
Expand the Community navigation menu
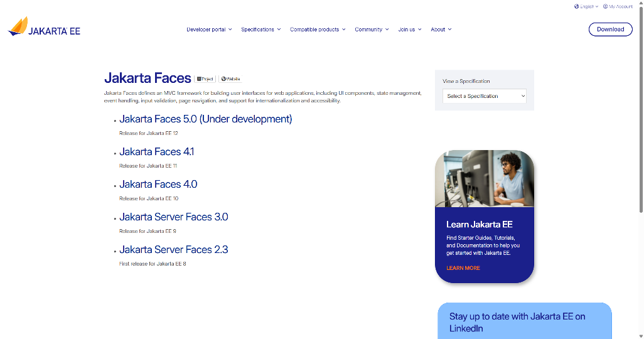pyautogui.click(x=372, y=30)
